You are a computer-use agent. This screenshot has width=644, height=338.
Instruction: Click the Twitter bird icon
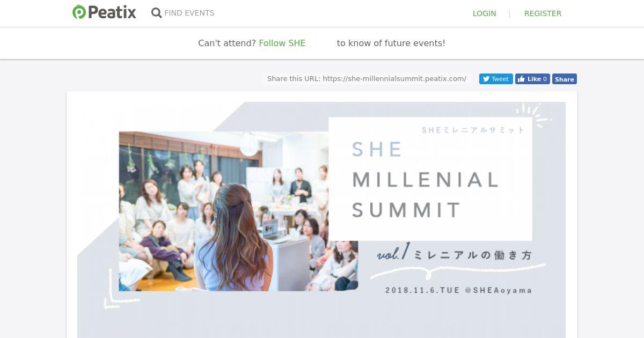(x=486, y=79)
